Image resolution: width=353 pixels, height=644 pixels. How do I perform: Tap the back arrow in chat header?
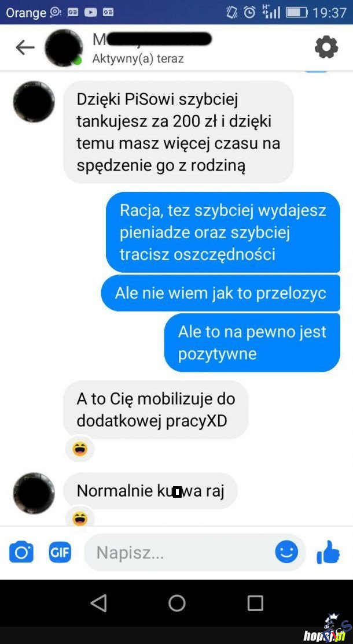[25, 48]
